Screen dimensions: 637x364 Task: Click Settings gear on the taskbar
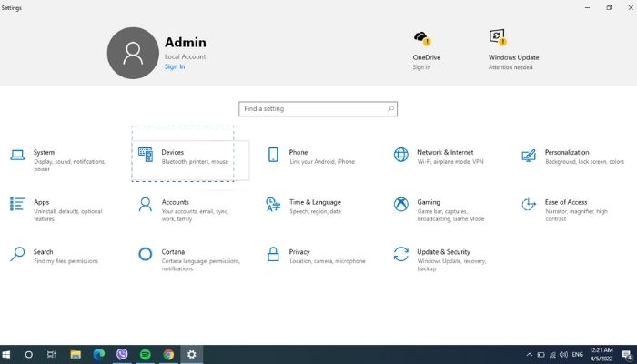click(192, 355)
